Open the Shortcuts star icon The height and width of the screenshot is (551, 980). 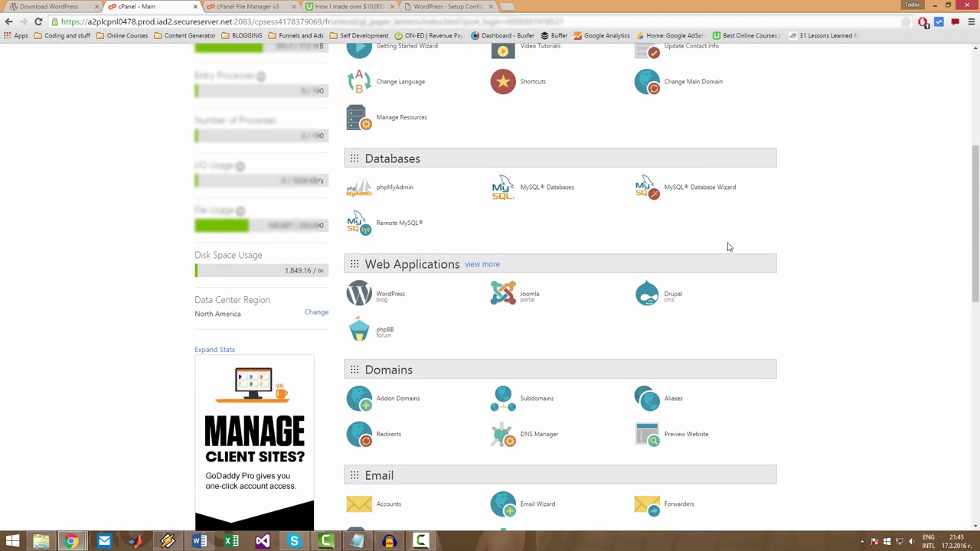click(x=503, y=81)
